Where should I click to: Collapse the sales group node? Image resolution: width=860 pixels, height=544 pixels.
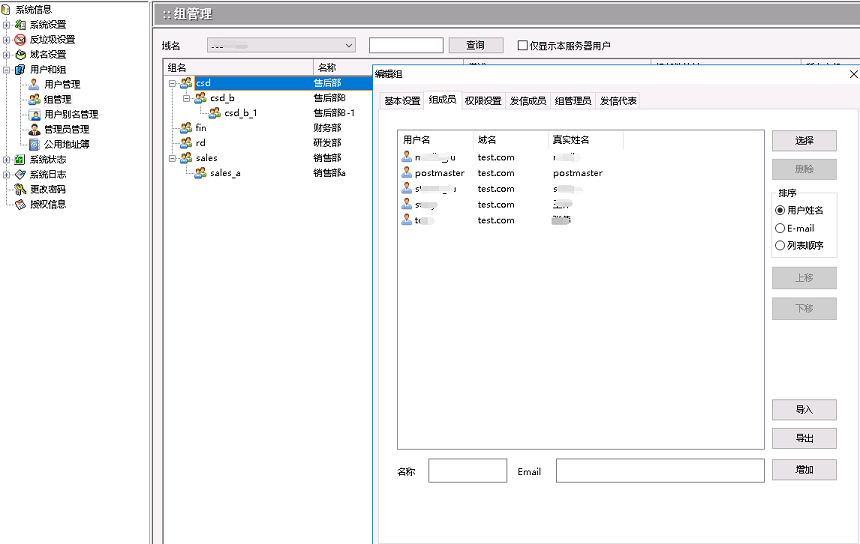pos(172,158)
